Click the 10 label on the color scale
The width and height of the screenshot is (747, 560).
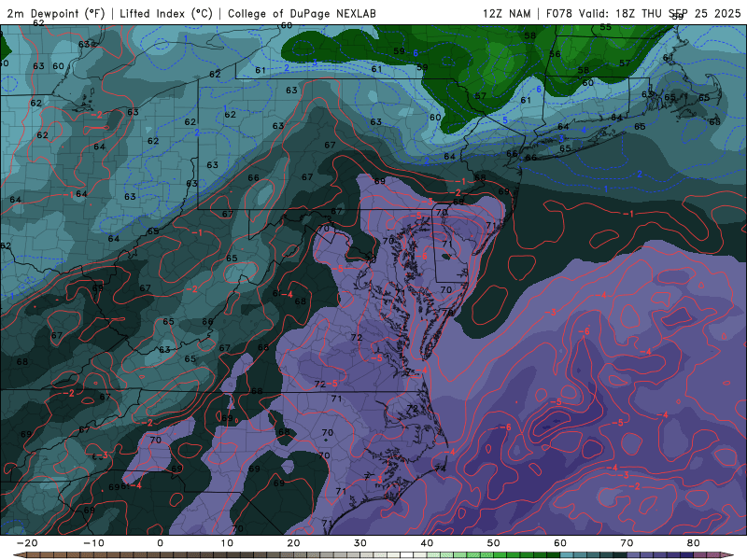coord(227,543)
